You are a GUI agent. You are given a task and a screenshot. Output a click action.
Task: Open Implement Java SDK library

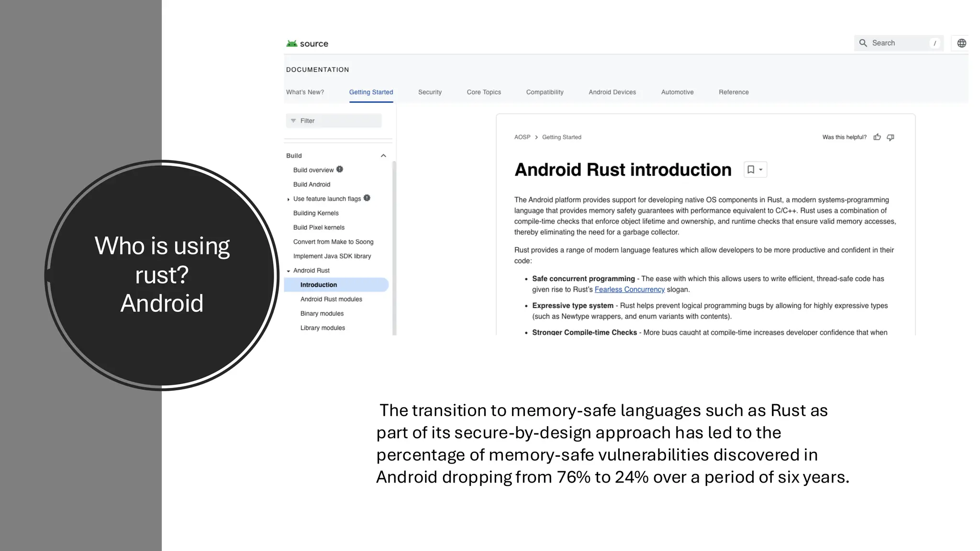pos(332,256)
